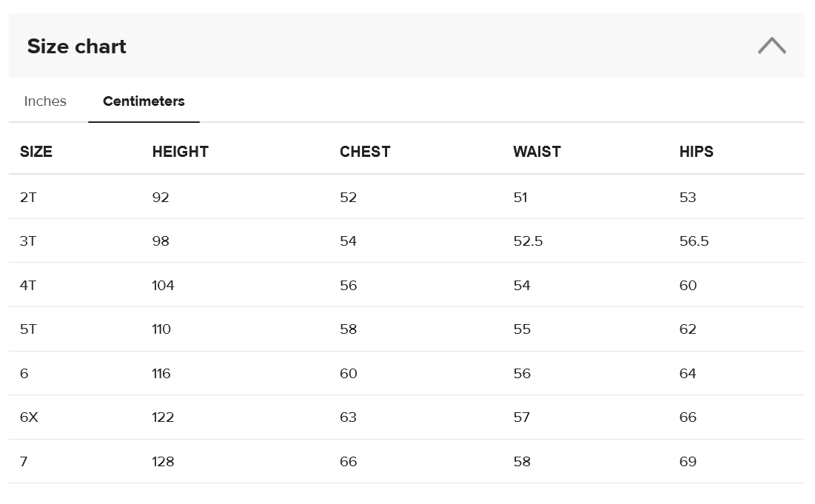815x504 pixels.
Task: Collapse the Size chart section chevron
Action: [771, 46]
